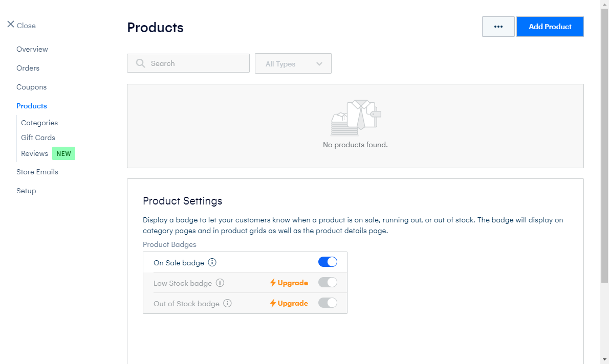
Task: Show info for Low Stock badge
Action: 220,283
